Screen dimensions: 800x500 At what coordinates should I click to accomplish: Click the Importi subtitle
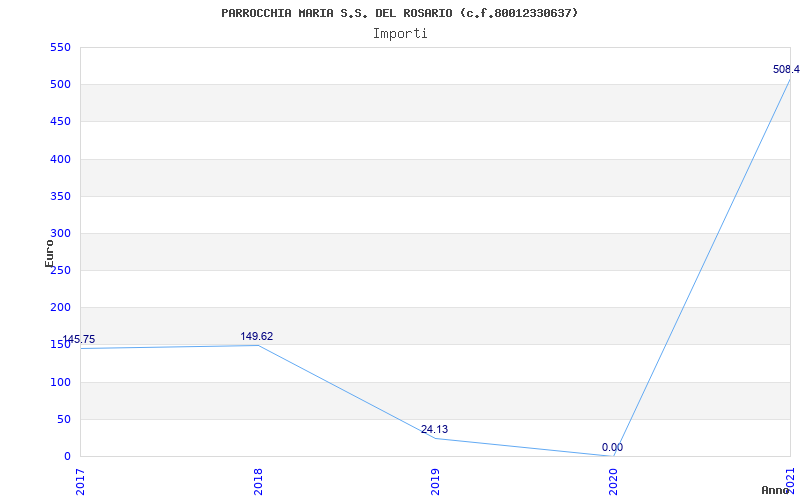click(x=400, y=34)
